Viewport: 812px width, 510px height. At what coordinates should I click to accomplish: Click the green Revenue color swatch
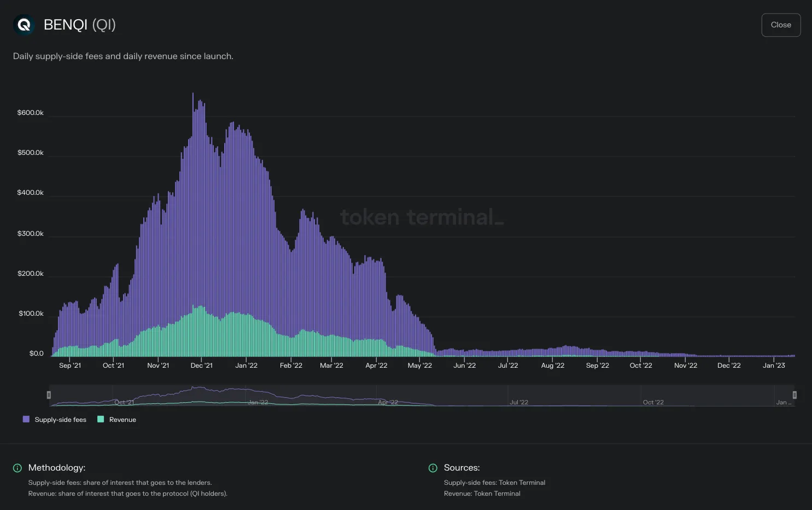101,419
